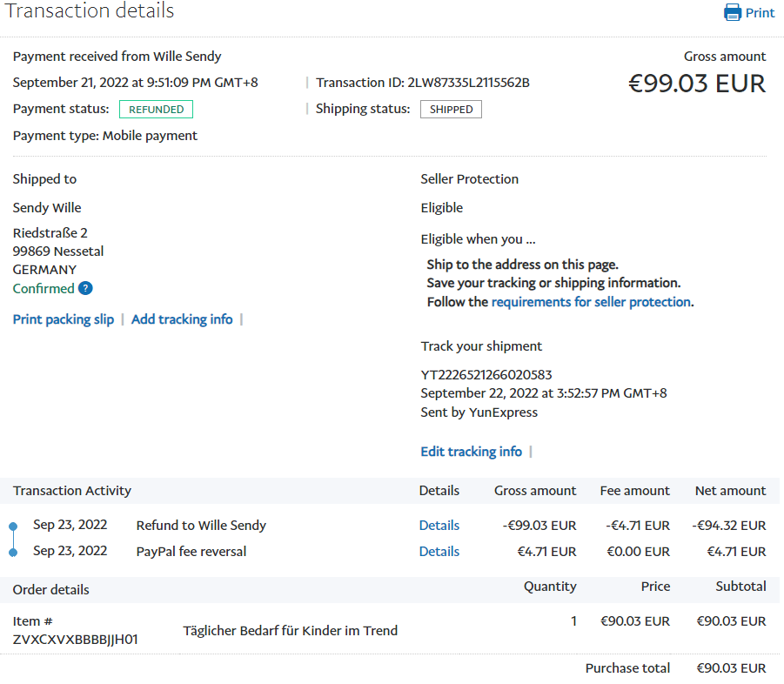The image size is (784, 684).
Task: Click the Sent by YunExpress carrier text
Action: 479,412
